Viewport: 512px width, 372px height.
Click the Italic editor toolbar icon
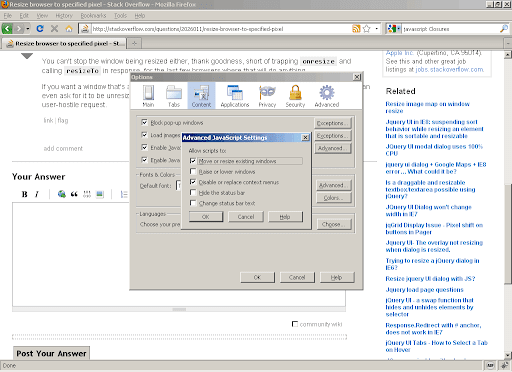pos(37,194)
